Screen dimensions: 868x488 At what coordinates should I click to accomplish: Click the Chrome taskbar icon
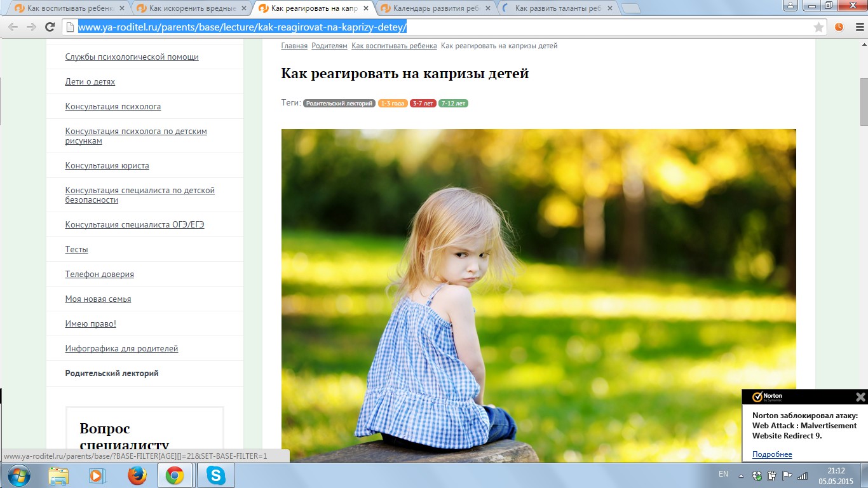coord(175,475)
